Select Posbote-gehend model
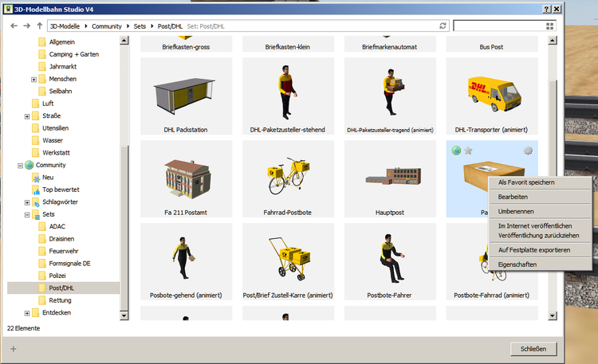This screenshot has height=364, width=598. (186, 261)
